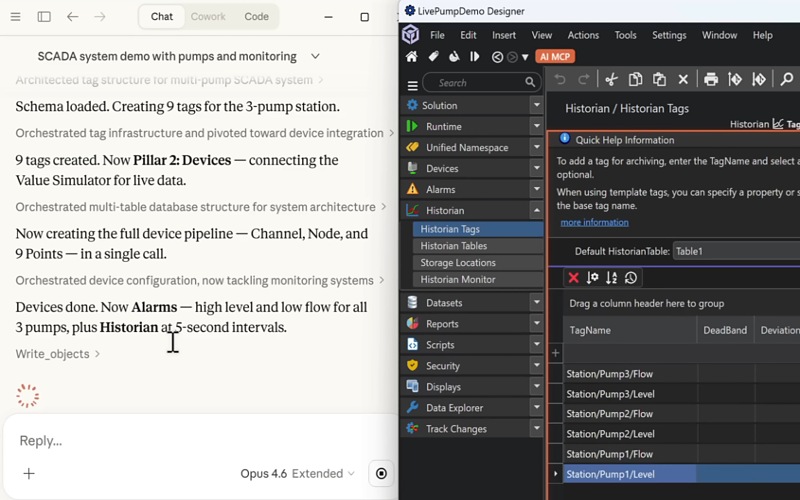This screenshot has height=500, width=800.
Task: Click the plus icon for new row
Action: coord(556,353)
